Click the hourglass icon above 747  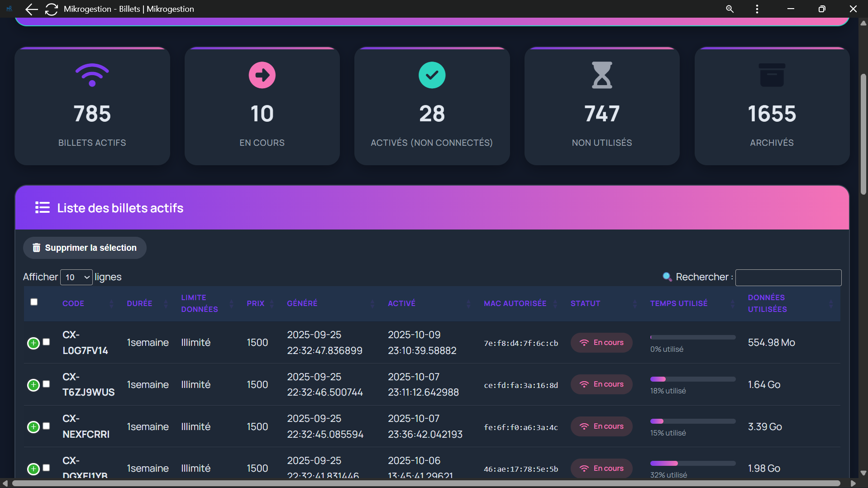tap(602, 75)
